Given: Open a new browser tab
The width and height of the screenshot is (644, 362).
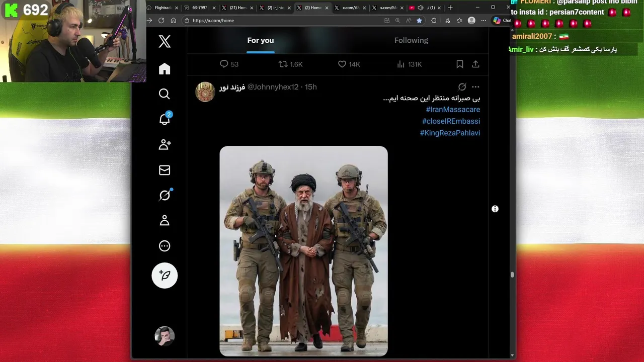Looking at the screenshot, I should 450,8.
